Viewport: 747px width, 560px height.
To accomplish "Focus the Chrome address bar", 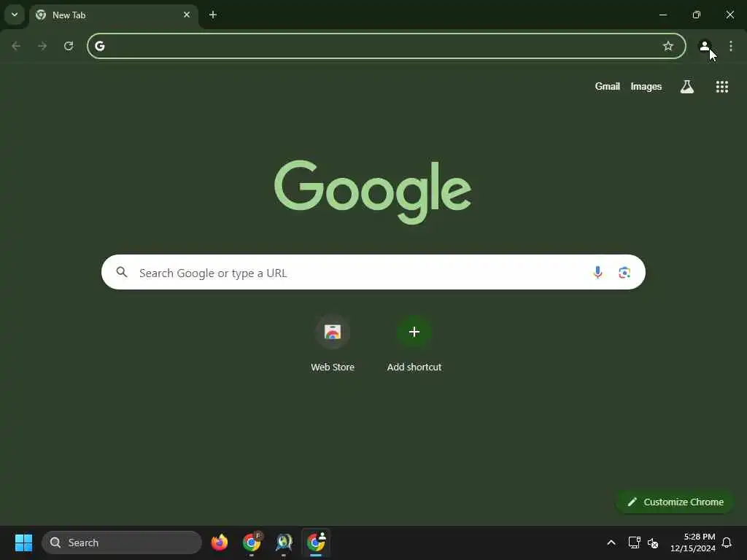I will pyautogui.click(x=387, y=46).
